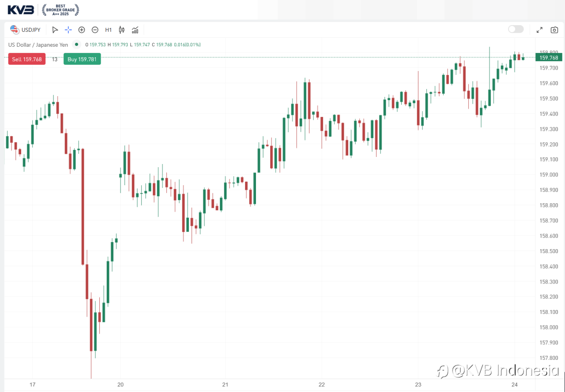Click the spread value 13
565x392 pixels.
tap(55, 59)
